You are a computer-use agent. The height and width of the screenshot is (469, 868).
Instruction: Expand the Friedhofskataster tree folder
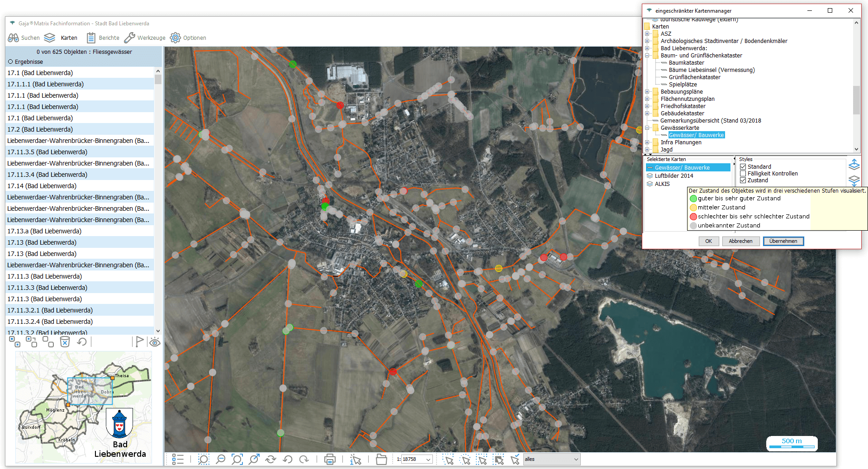pos(647,106)
